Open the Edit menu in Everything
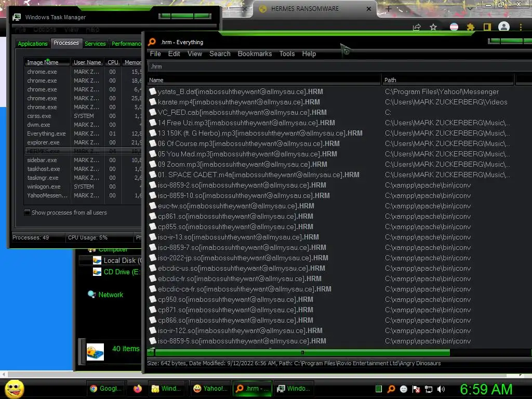This screenshot has height=399, width=532. [x=174, y=54]
